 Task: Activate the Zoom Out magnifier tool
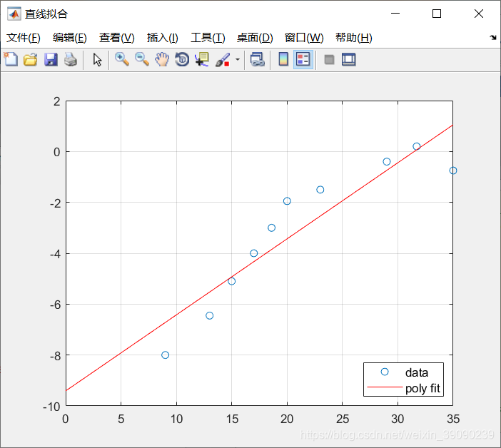click(x=142, y=59)
